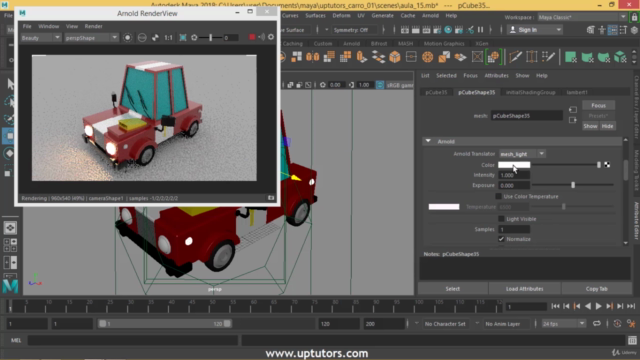Click the pause icon in status line
The width and height of the screenshot is (640, 360).
[x=480, y=30]
